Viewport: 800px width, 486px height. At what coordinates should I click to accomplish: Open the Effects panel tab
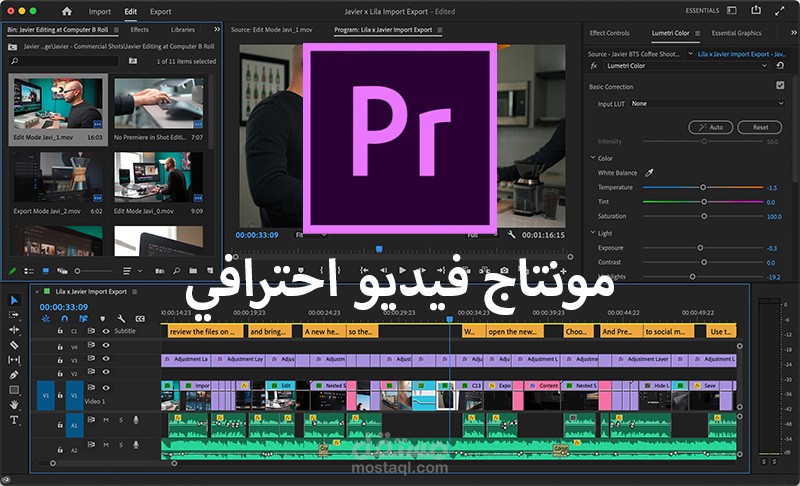(x=139, y=30)
